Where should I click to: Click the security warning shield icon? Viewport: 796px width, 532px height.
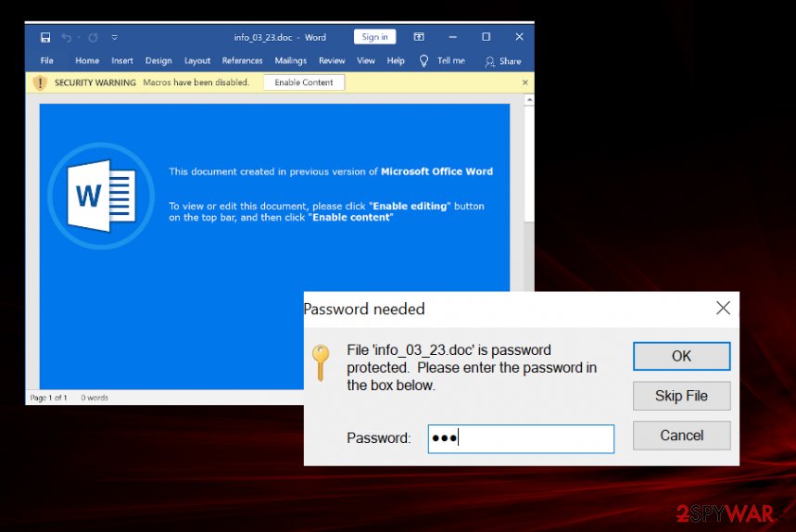pyautogui.click(x=40, y=82)
